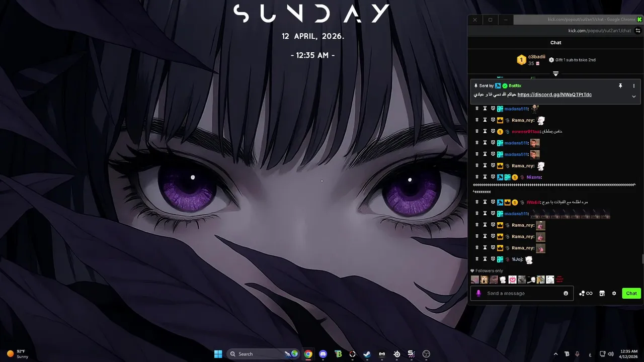Timeout Nizora using the hourglass icon
This screenshot has height=362, width=644.
[485, 177]
